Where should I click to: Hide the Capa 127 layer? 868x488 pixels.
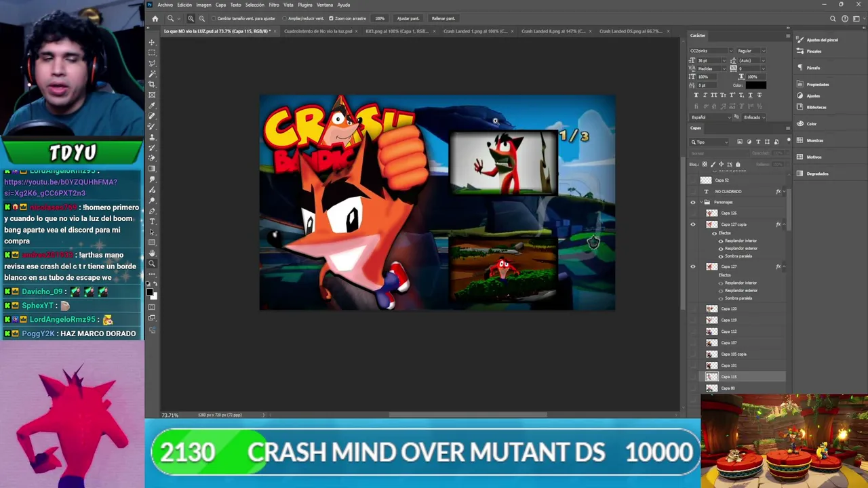(x=693, y=266)
